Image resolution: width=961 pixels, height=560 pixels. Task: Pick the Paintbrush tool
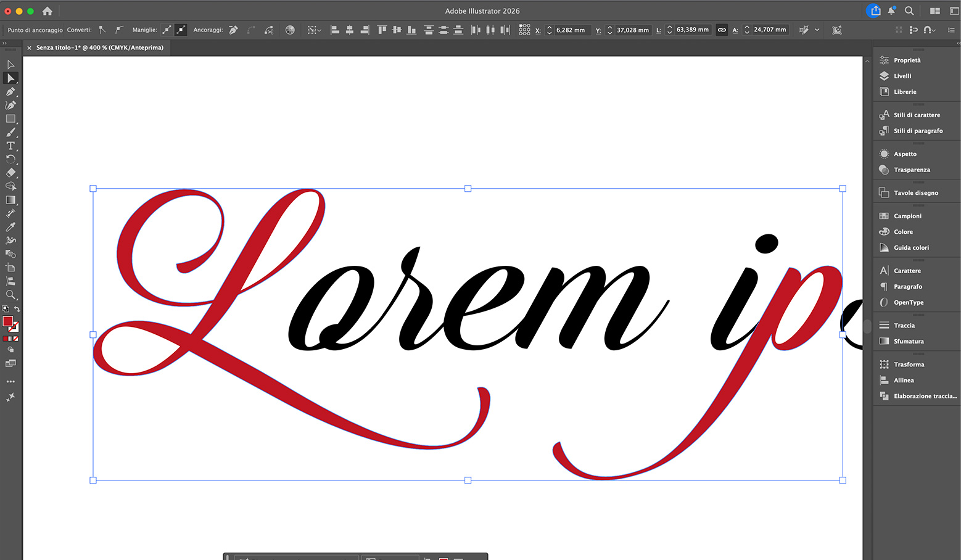(10, 132)
